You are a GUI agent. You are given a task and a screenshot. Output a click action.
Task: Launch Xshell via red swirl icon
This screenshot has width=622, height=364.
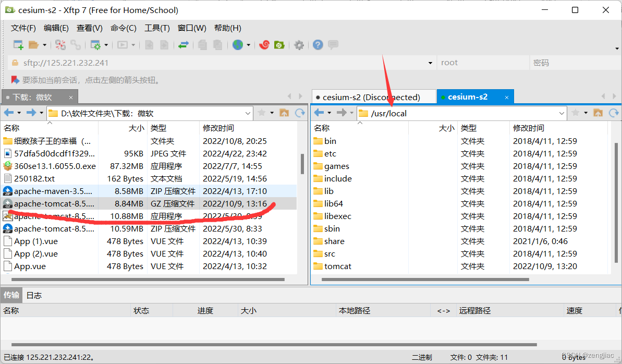(x=264, y=45)
